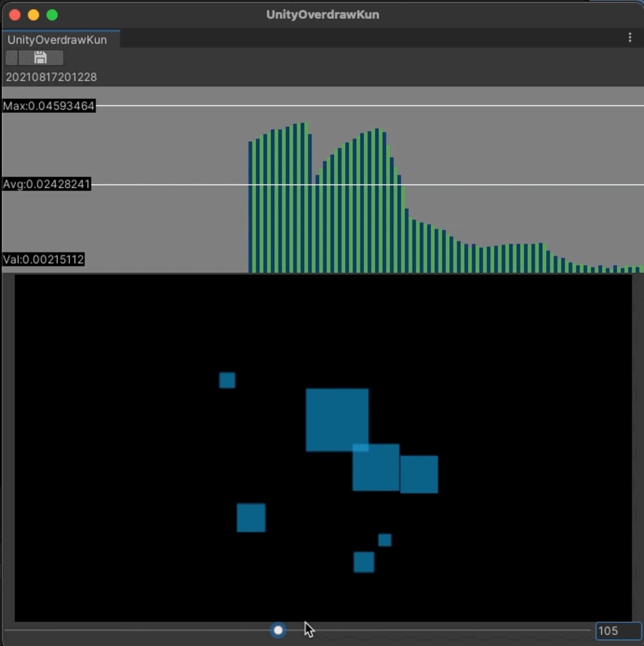
Task: Click the Val:0.00215112 label
Action: (x=44, y=259)
